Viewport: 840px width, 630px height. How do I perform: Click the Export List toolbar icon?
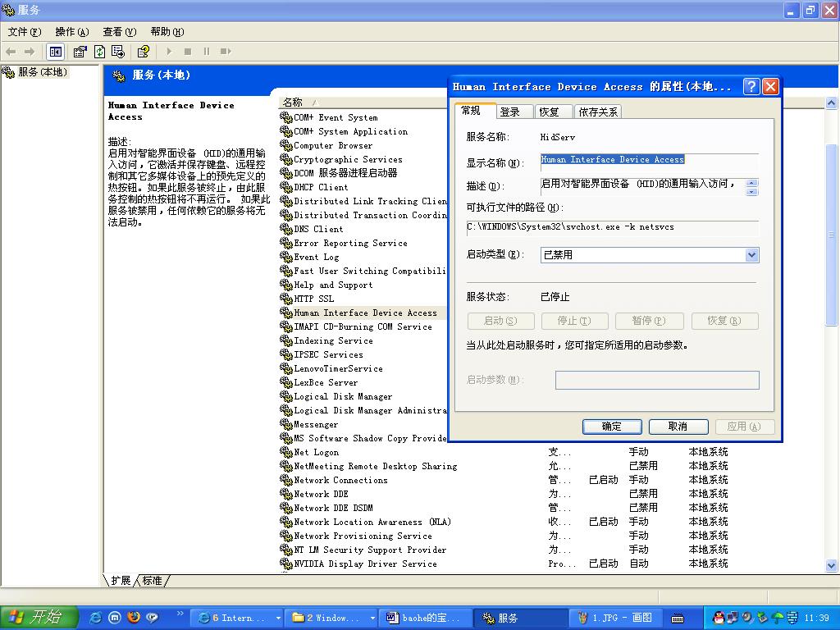tap(118, 52)
